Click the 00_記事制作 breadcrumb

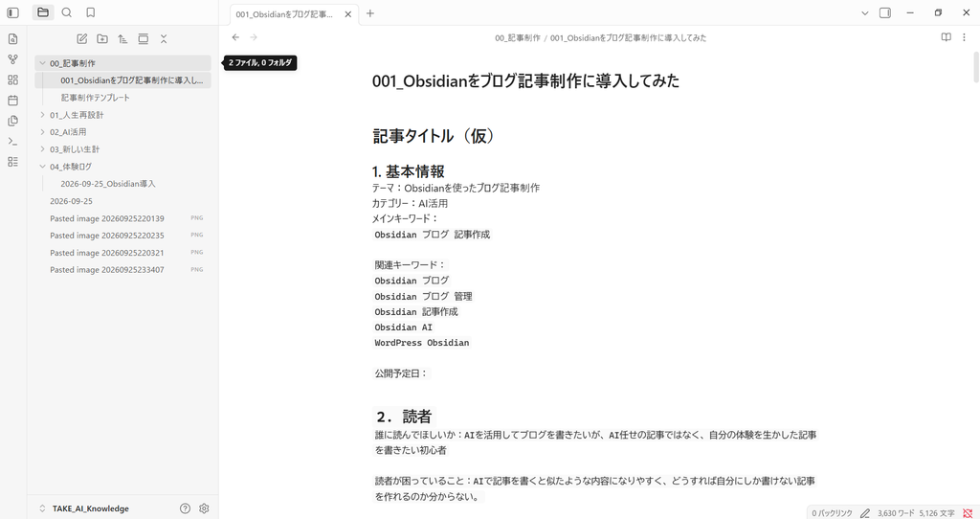[518, 38]
